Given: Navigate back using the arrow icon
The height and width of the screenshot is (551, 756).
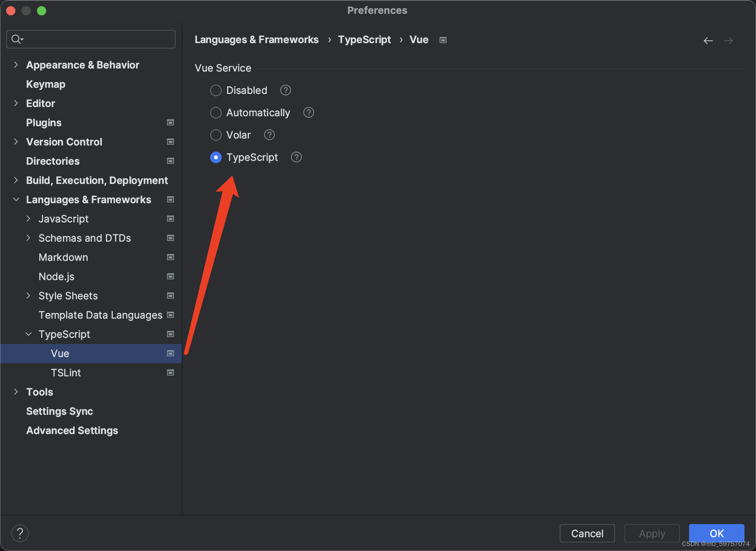Looking at the screenshot, I should point(708,40).
